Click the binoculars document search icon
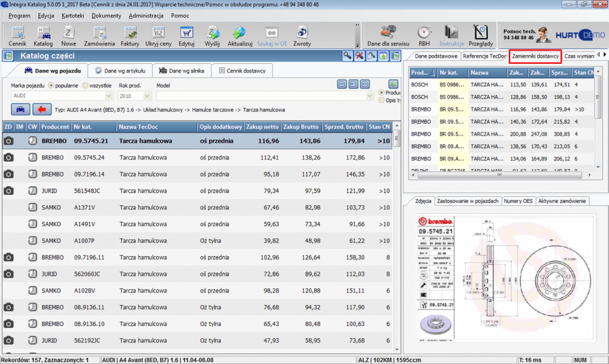This screenshot has width=609, height=364. (x=371, y=56)
